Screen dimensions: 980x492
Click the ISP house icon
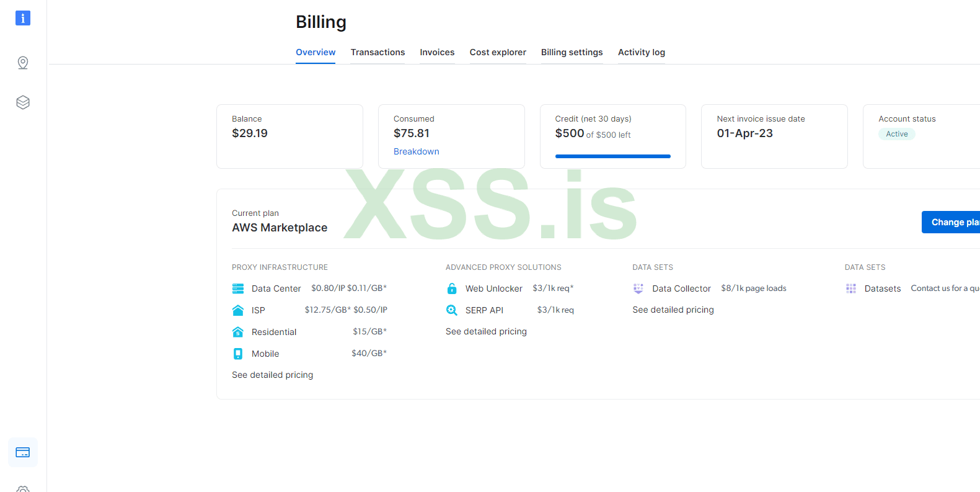(238, 310)
